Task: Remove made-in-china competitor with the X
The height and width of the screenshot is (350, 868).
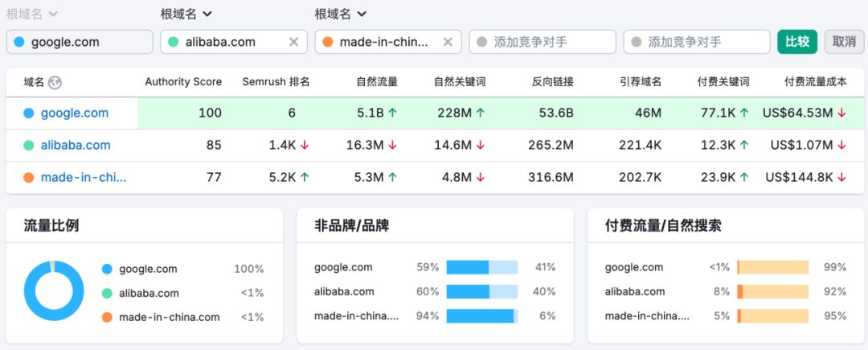Action: point(448,42)
